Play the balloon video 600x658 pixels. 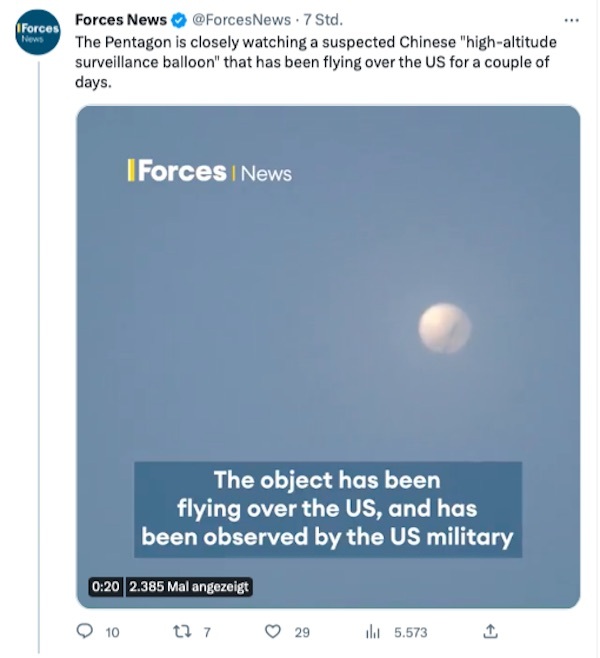328,357
